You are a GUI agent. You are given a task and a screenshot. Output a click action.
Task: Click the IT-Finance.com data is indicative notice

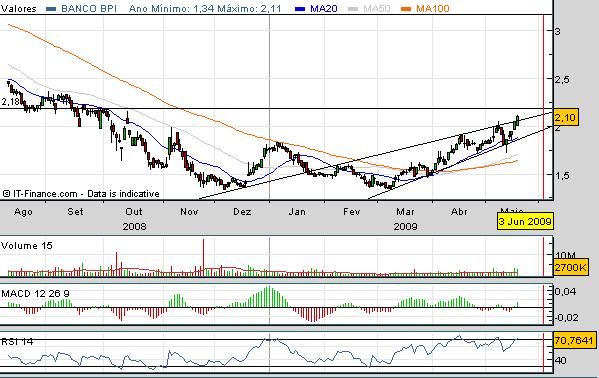coord(81,194)
